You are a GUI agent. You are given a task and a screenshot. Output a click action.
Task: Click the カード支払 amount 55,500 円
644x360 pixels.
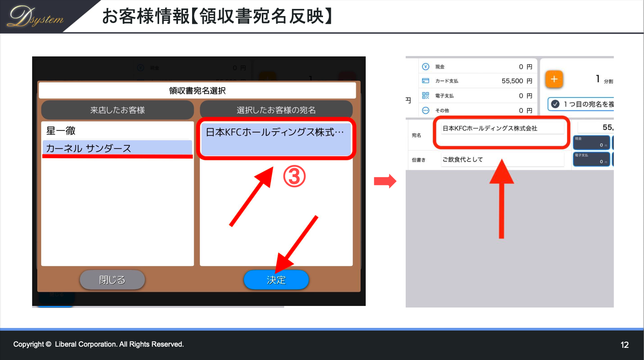click(517, 81)
